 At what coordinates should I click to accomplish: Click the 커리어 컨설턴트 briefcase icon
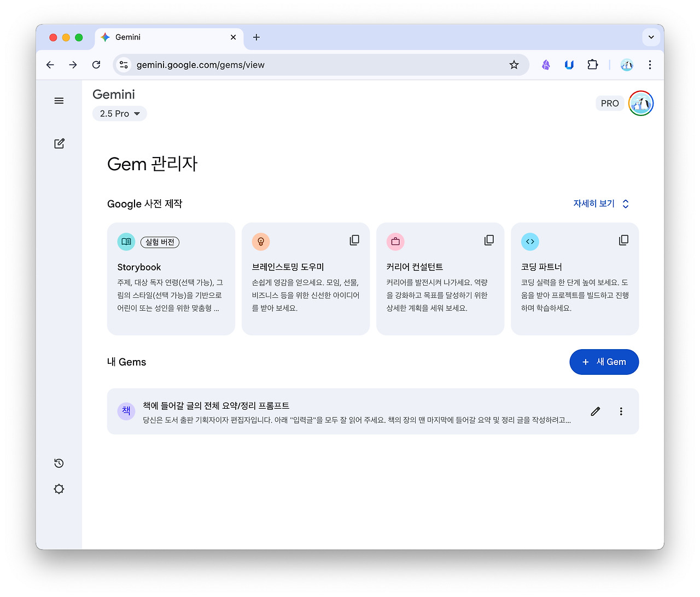395,242
